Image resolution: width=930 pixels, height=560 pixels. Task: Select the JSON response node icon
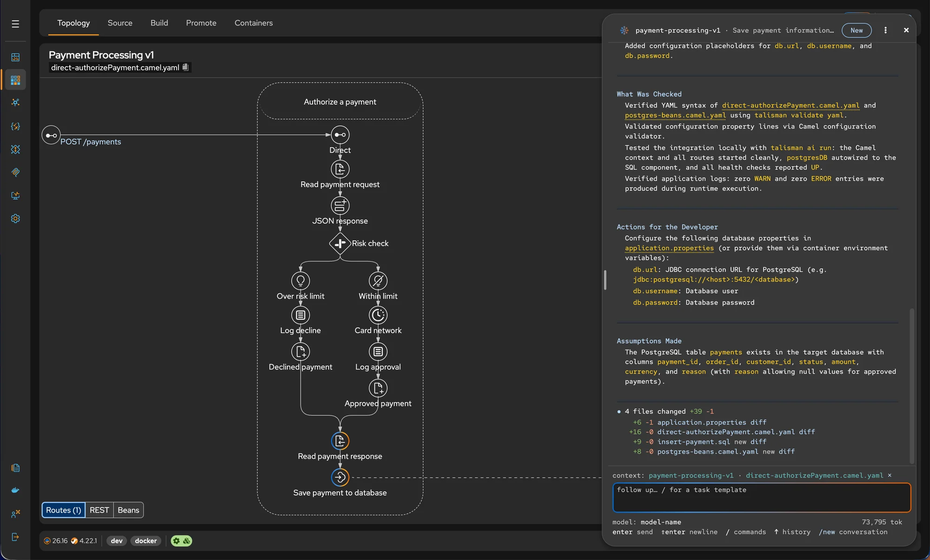340,205
